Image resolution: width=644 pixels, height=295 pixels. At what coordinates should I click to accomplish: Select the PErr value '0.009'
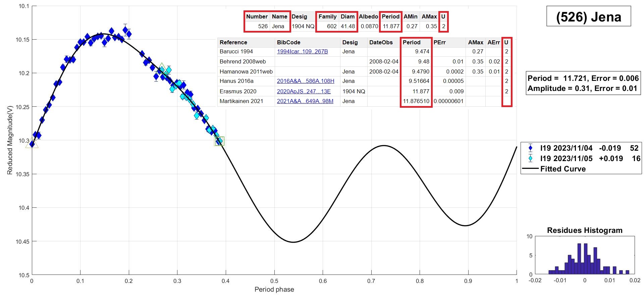pos(457,91)
